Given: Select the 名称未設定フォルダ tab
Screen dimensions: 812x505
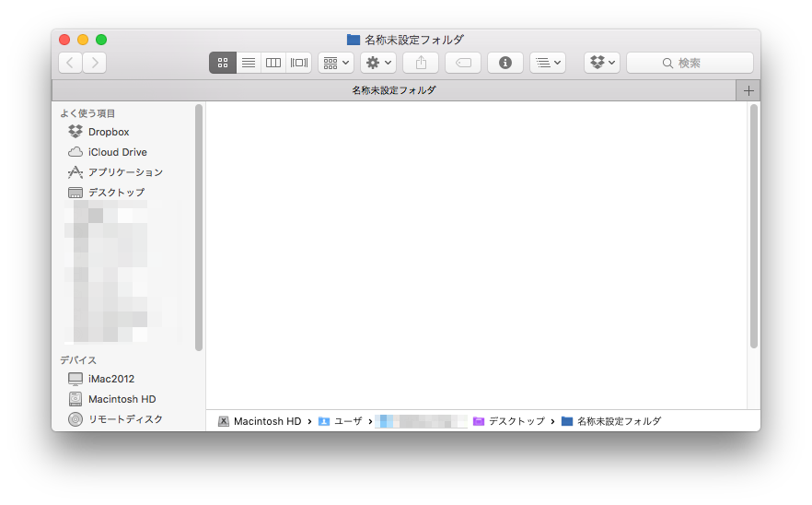Looking at the screenshot, I should click(394, 90).
